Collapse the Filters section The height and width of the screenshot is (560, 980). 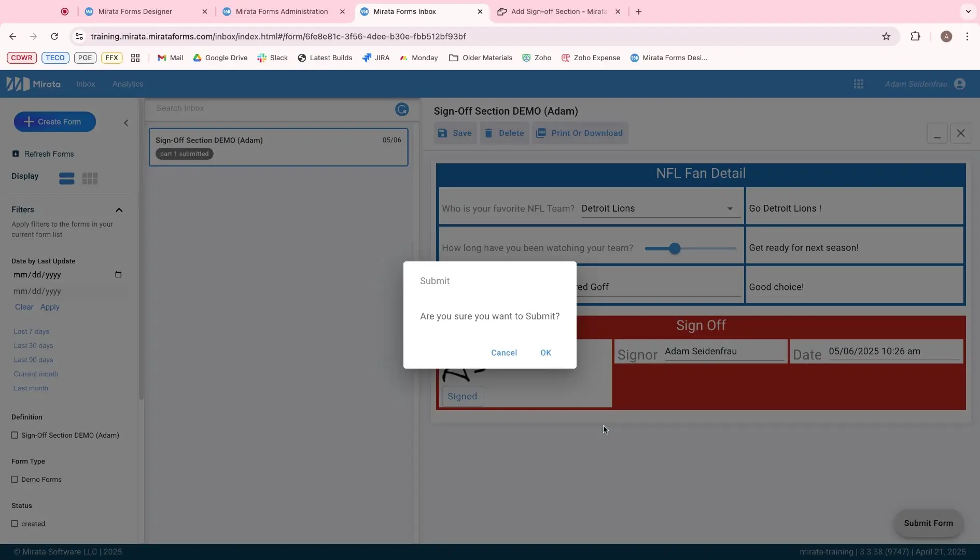click(120, 210)
